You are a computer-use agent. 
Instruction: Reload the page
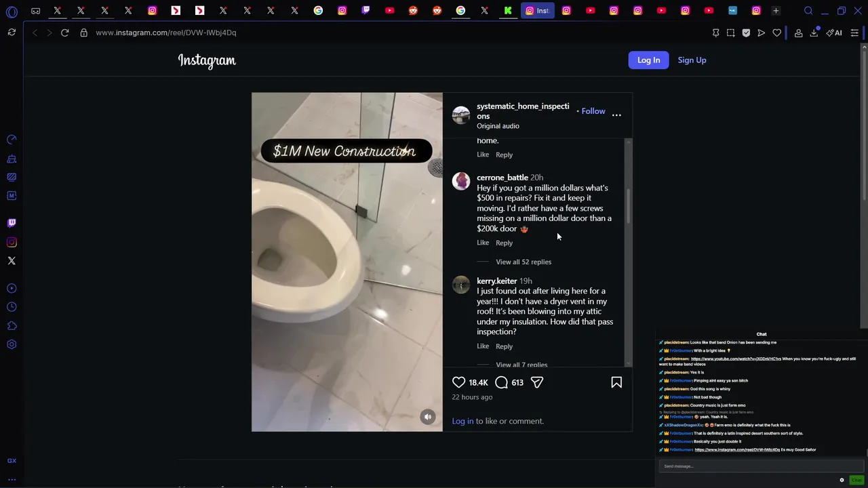point(65,33)
